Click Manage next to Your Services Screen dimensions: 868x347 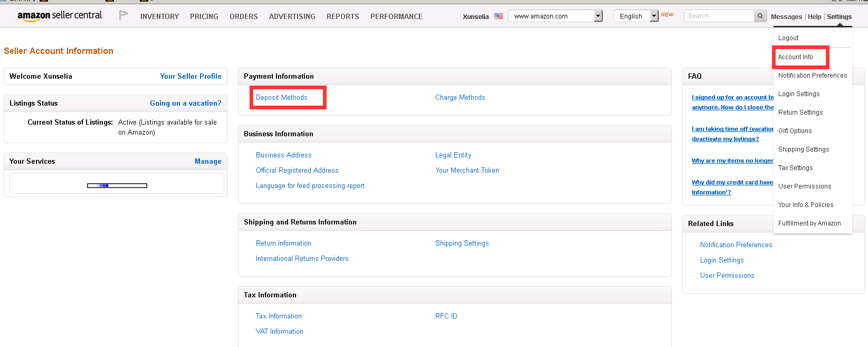pos(208,162)
